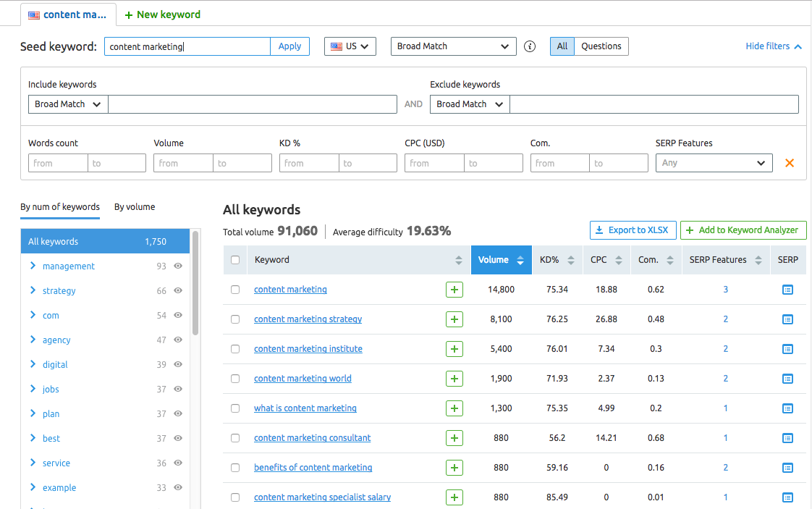
Task: Select the All keywords filter toggle
Action: pos(562,46)
